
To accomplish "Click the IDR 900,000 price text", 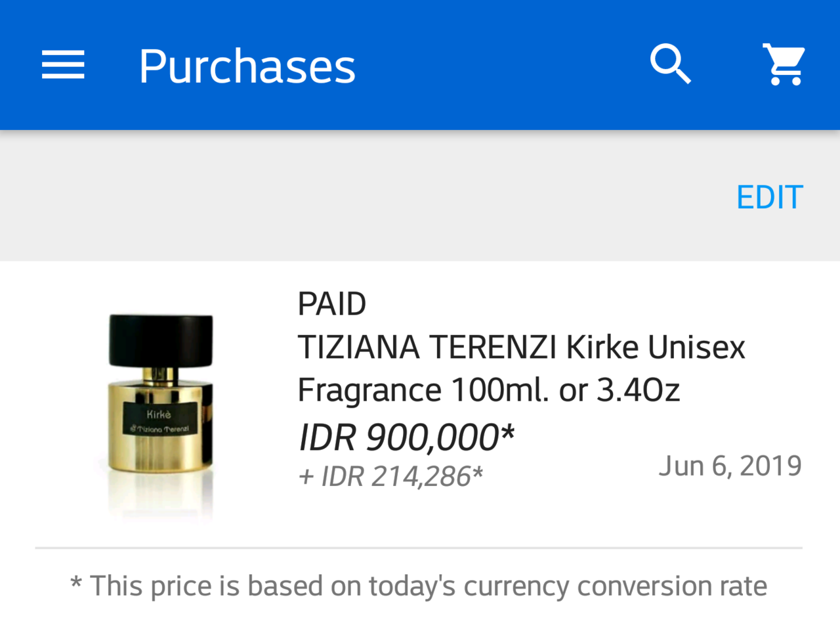I will (406, 436).
